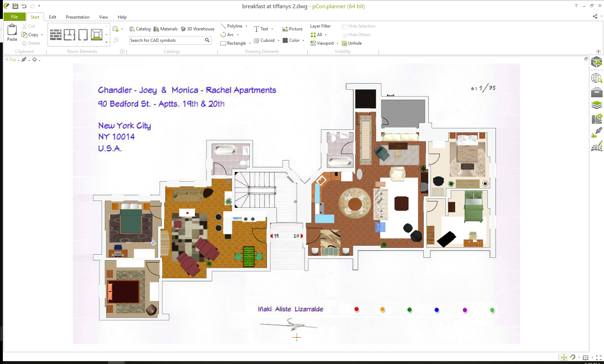Viewport: 604px width, 364px height.
Task: Open the Materials catalog
Action: 166,29
